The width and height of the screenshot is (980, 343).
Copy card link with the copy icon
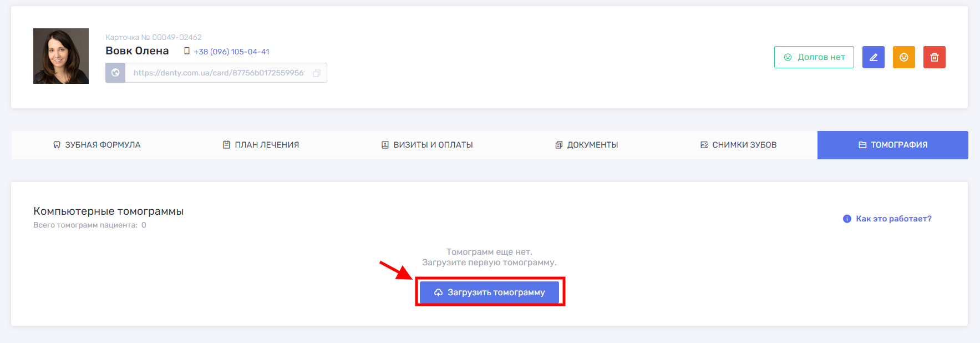[x=317, y=73]
